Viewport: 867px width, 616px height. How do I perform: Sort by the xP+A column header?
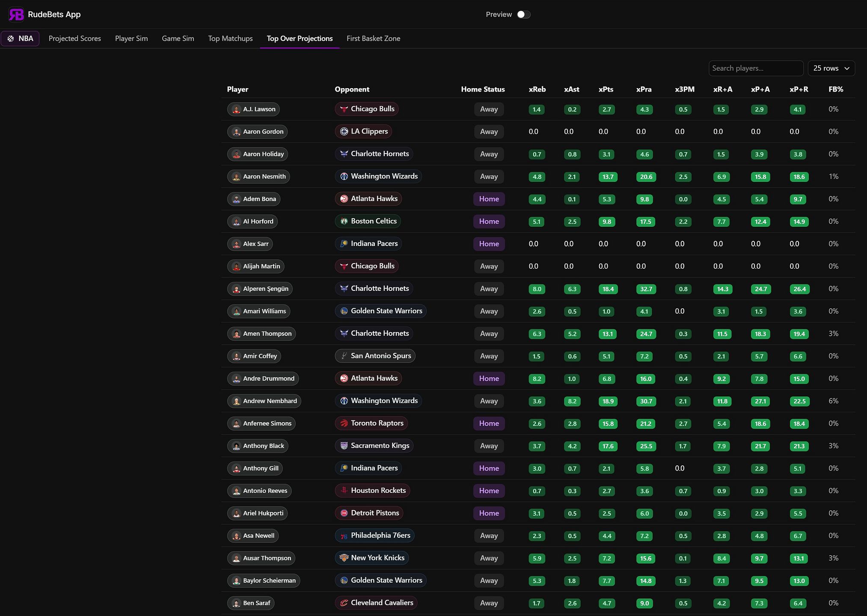coord(760,89)
